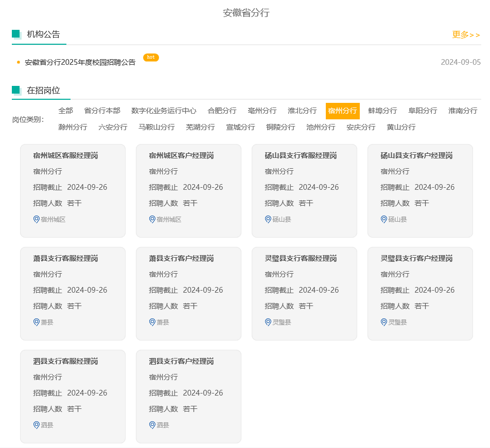Open the 宿州城区客户经理岗 job title
The height and width of the screenshot is (448, 490).
181,155
